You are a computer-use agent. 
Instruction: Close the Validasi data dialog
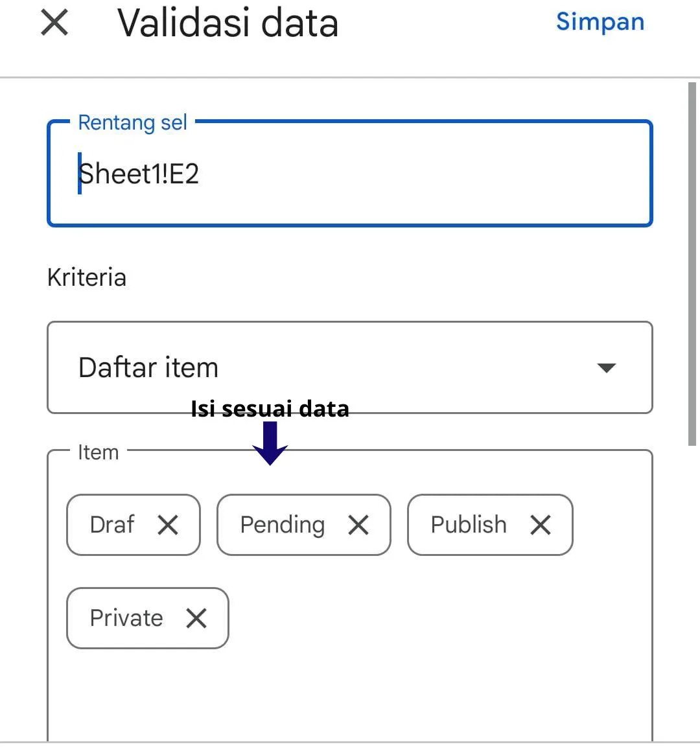pyautogui.click(x=54, y=23)
